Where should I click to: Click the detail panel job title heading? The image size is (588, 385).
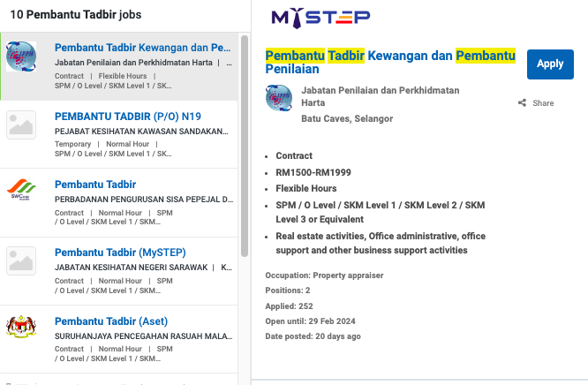[x=391, y=64]
